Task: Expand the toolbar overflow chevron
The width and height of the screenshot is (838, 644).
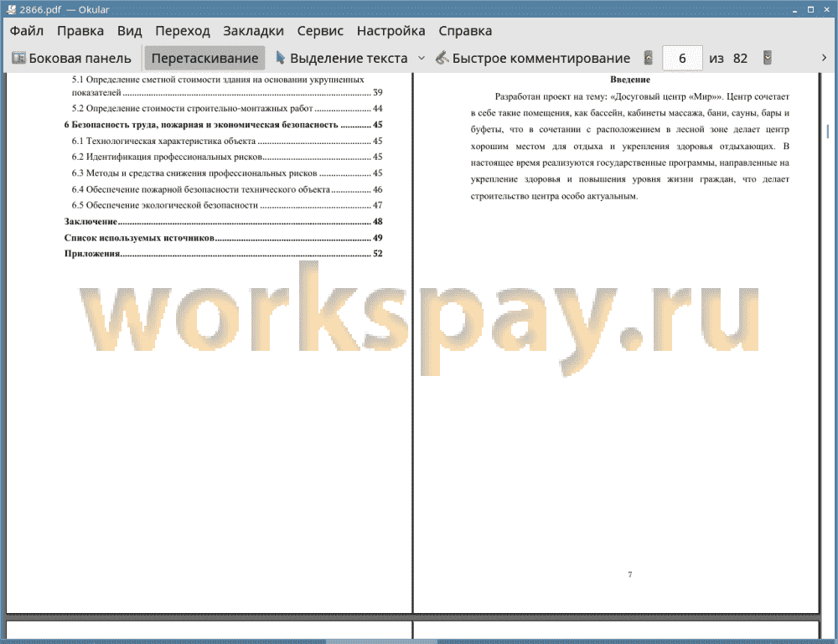Action: (824, 58)
